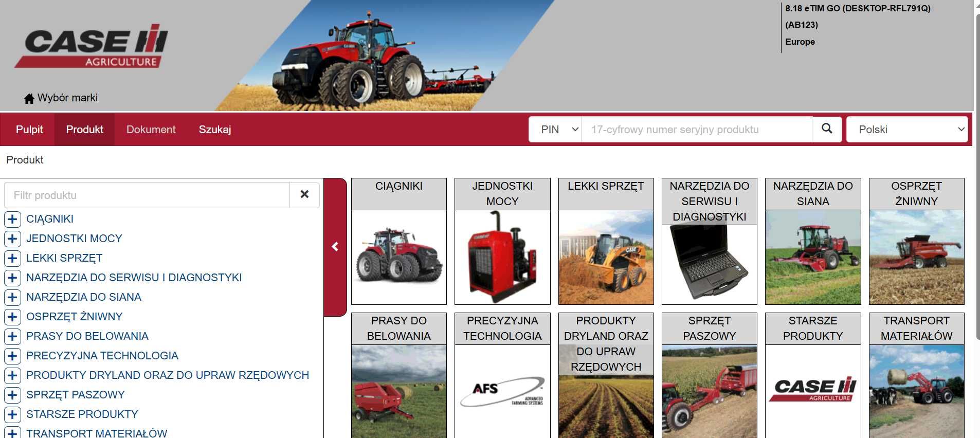Focus the Filtr produktu input field
Image resolution: width=980 pixels, height=438 pixels.
pos(147,195)
